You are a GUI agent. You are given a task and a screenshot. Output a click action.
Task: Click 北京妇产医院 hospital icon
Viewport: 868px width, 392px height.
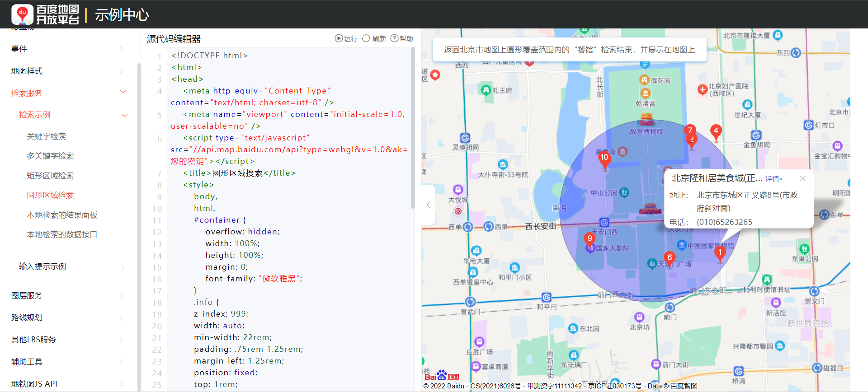pos(703,89)
